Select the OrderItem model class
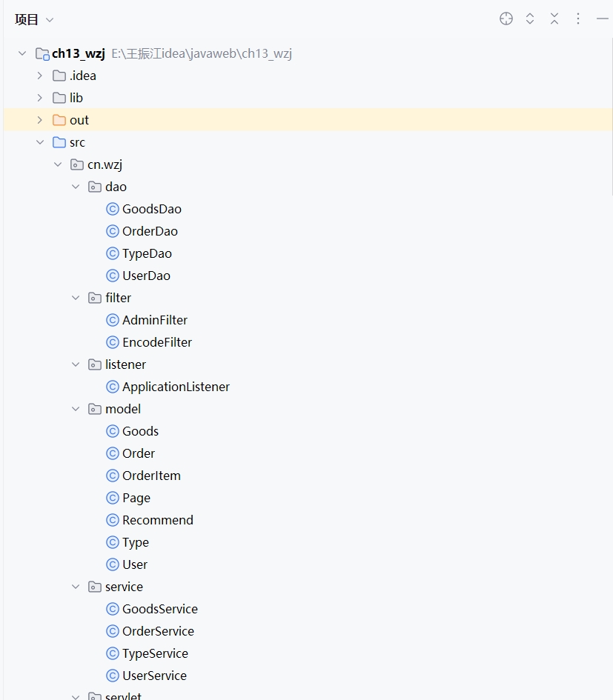The width and height of the screenshot is (613, 700). 151,476
